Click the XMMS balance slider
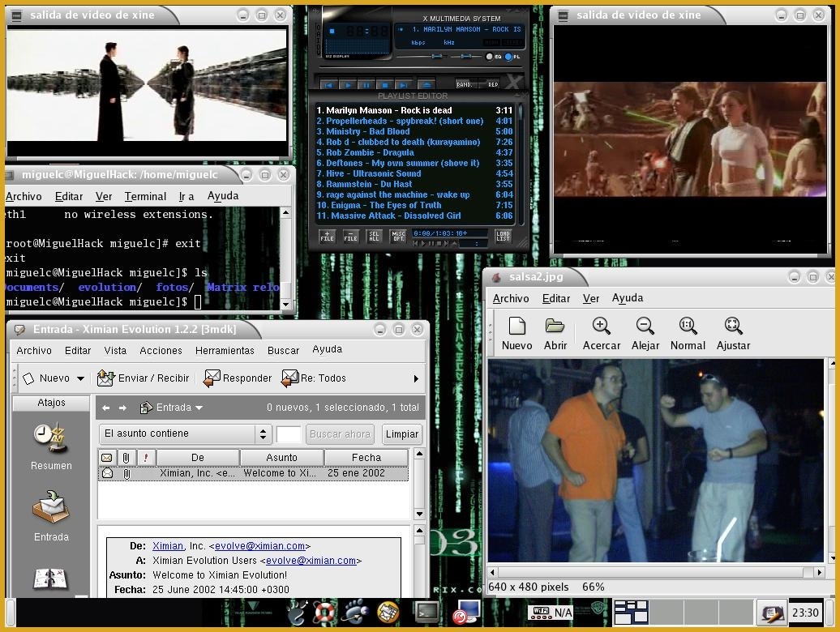The width and height of the screenshot is (840, 632). (465, 56)
